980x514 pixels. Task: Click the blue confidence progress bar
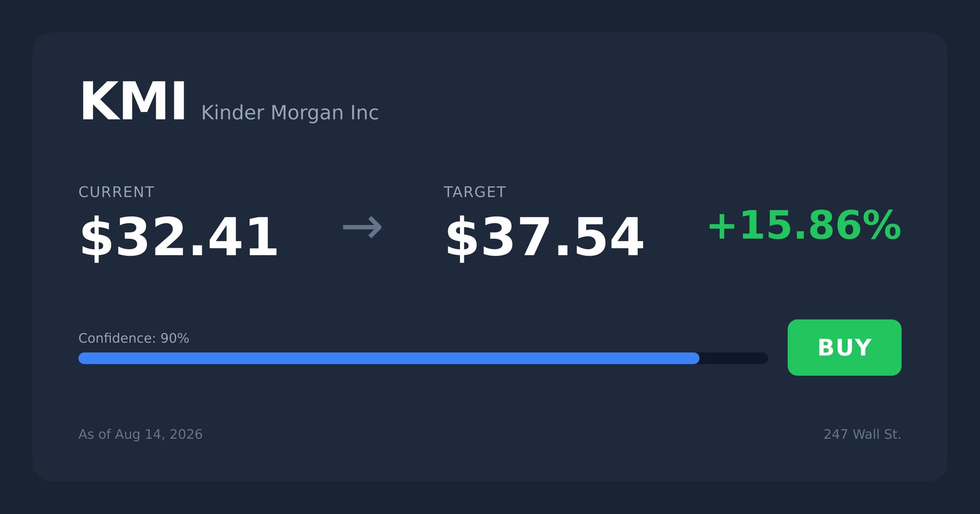pos(389,358)
